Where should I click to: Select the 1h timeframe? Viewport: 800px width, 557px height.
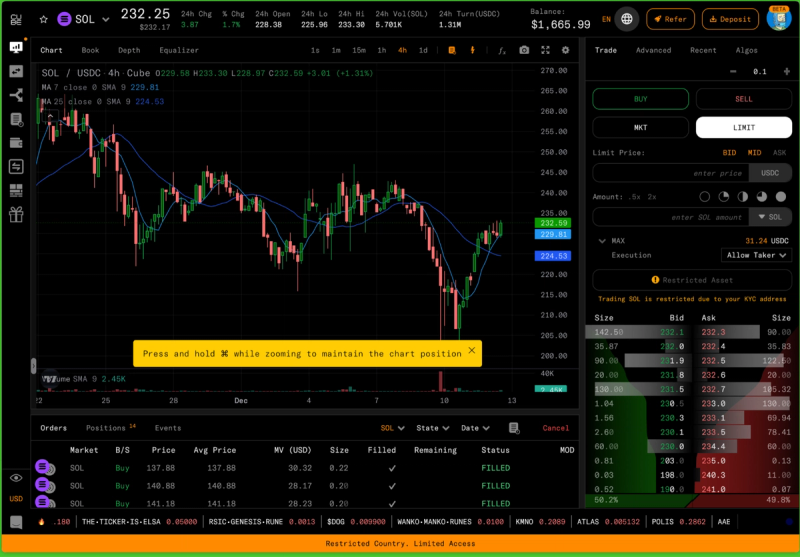(382, 50)
